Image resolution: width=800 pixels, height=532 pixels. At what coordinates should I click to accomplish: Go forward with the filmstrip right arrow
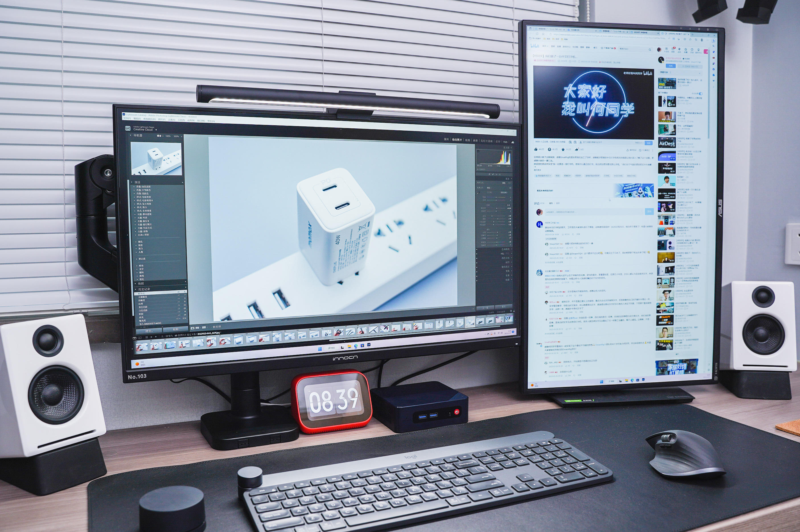156,337
